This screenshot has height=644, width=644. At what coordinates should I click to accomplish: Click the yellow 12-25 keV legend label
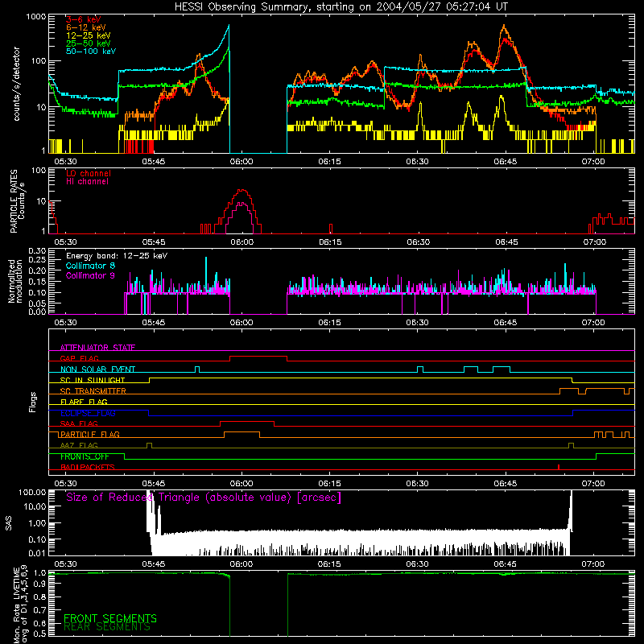point(89,35)
